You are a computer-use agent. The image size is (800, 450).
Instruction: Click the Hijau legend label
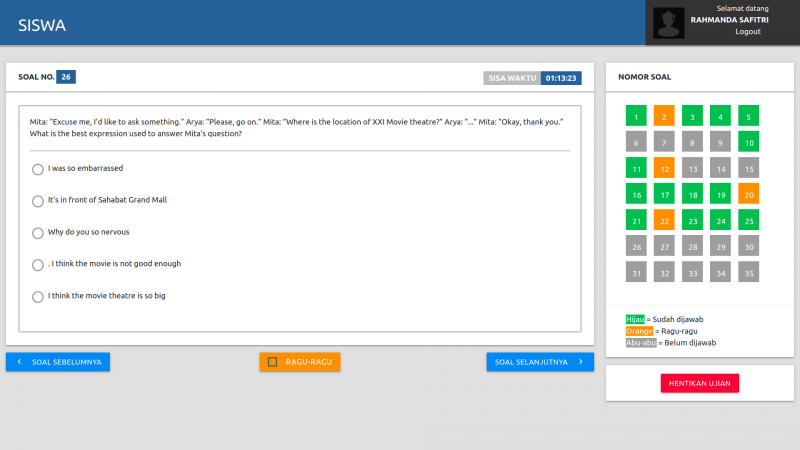coord(635,319)
